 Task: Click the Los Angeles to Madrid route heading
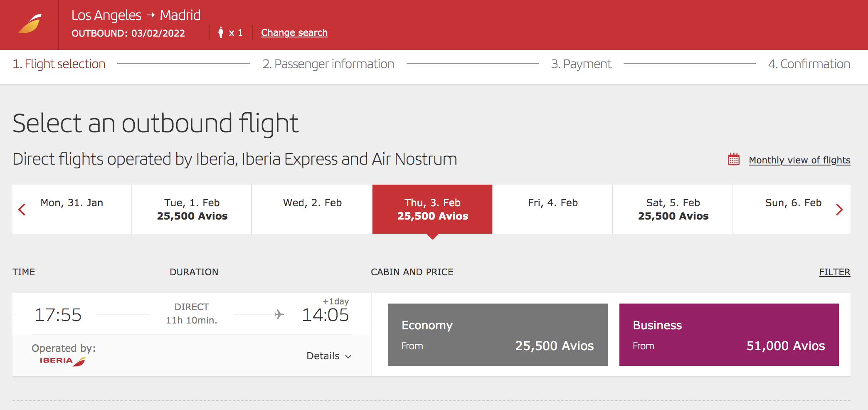pyautogui.click(x=136, y=15)
